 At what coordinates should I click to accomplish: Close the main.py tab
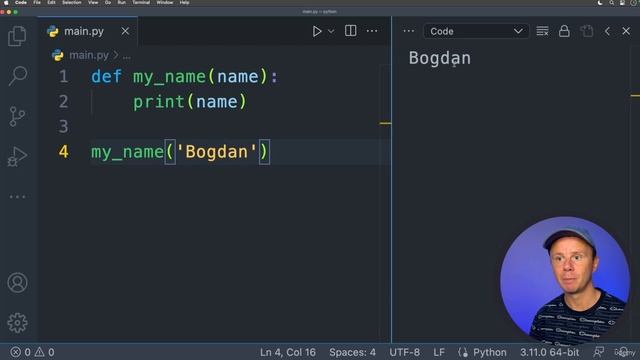tap(125, 31)
